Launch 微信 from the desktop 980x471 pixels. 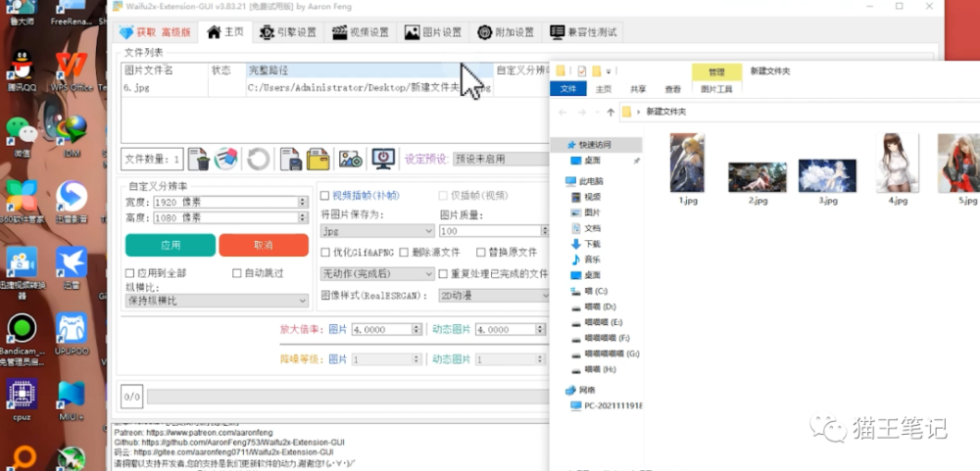22,136
